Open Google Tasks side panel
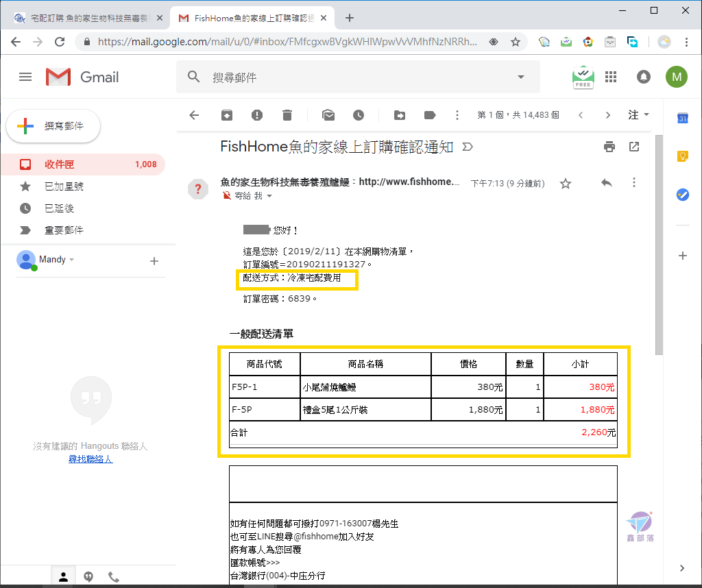 (x=682, y=195)
